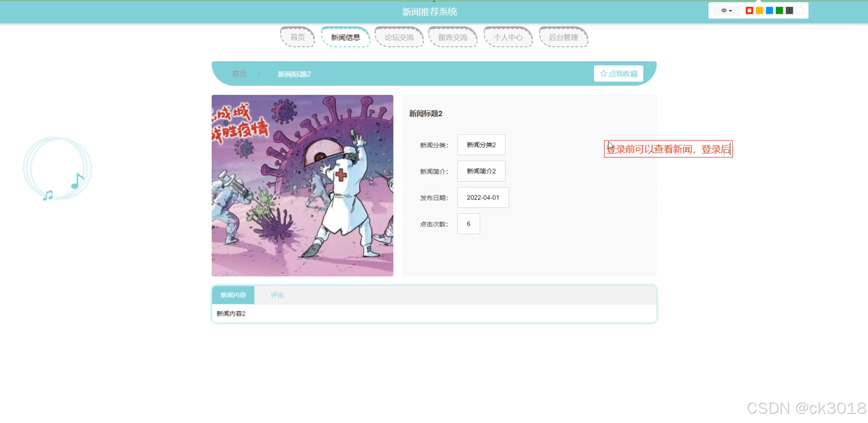
Task: Select the green color swatch
Action: click(x=779, y=11)
